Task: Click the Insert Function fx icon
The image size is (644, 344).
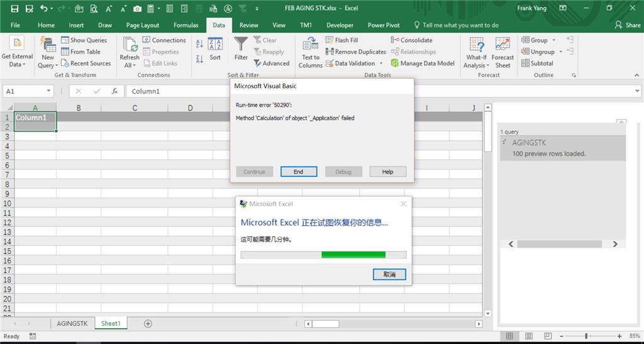Action: pos(115,91)
